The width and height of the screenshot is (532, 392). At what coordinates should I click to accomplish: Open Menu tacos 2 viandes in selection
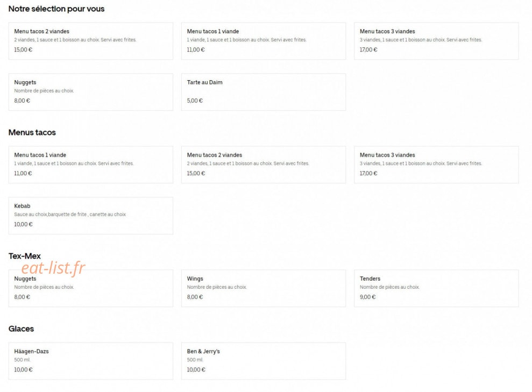[90, 41]
